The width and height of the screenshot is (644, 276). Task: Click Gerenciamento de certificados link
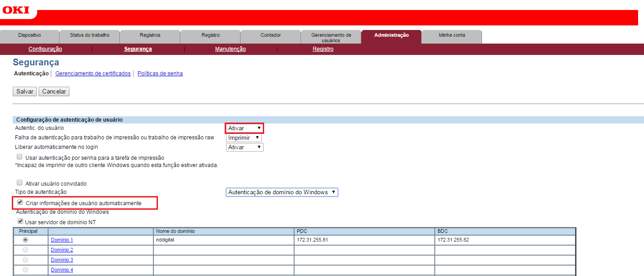pos(93,74)
